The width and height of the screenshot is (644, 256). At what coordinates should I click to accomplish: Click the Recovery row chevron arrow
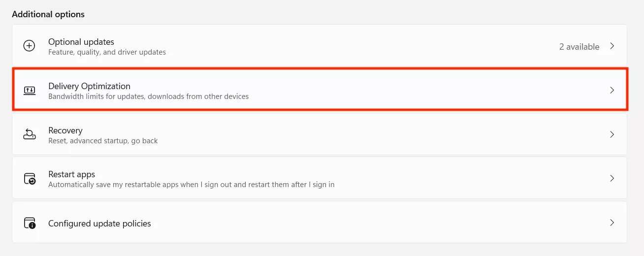(612, 134)
